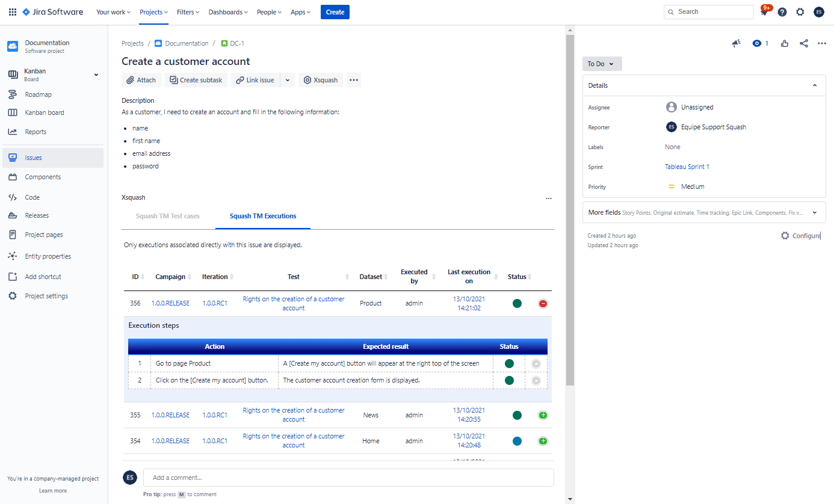Select the Squash TM Executions tab
Image resolution: width=834 pixels, height=504 pixels.
coord(263,216)
